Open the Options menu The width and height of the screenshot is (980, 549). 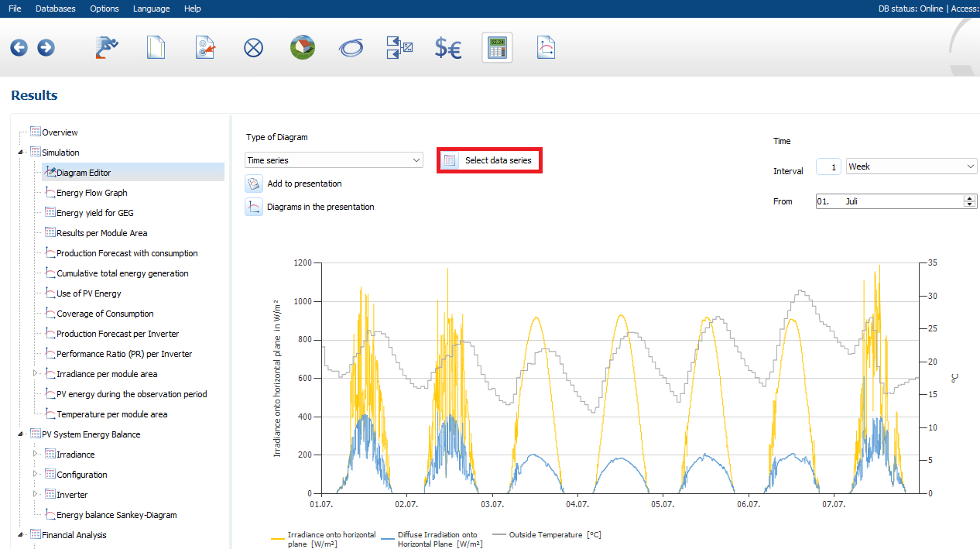tap(105, 9)
